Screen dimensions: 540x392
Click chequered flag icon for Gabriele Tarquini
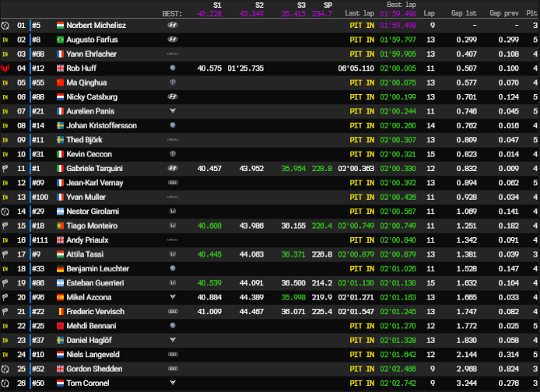5,169
